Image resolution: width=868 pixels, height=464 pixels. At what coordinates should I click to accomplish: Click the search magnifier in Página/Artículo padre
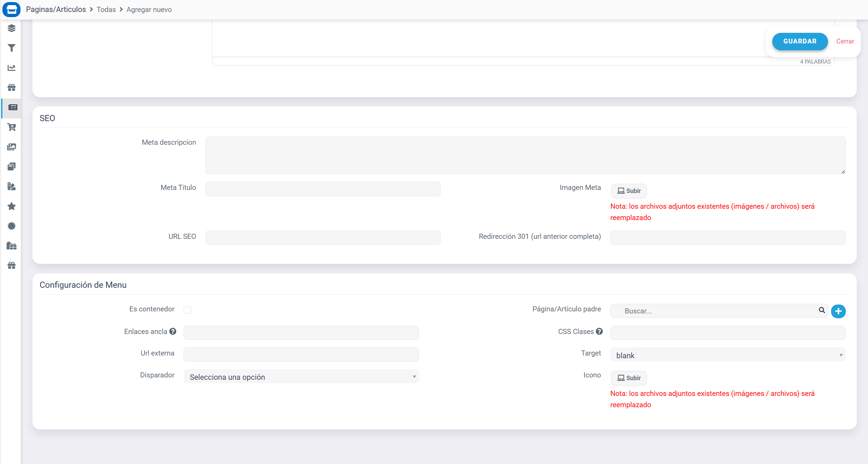click(x=822, y=310)
